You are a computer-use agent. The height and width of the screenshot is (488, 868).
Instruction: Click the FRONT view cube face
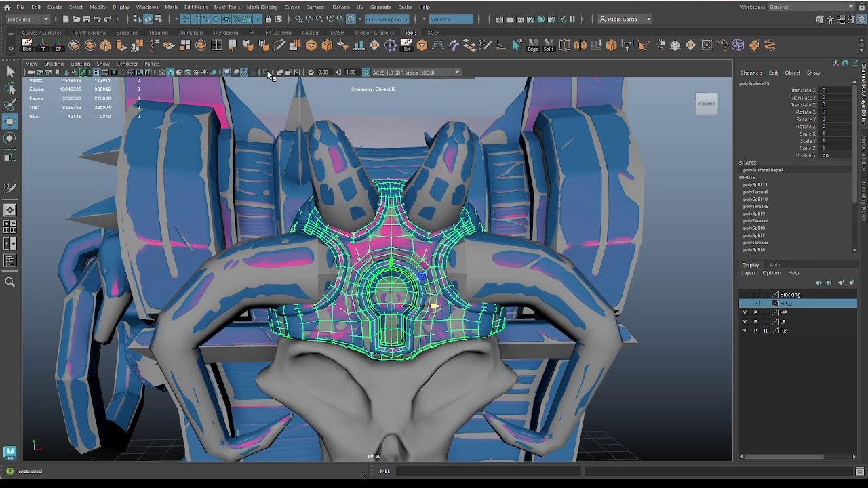[x=707, y=104]
